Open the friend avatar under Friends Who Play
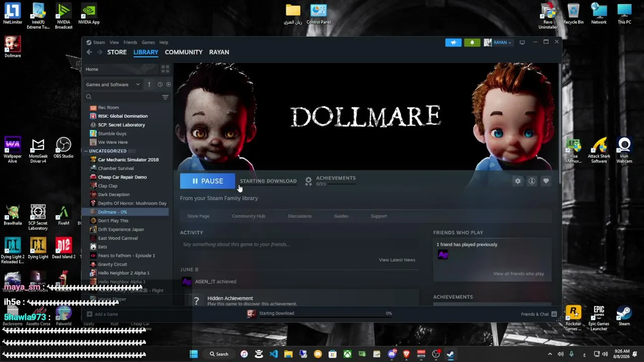The image size is (644, 362). point(443,255)
